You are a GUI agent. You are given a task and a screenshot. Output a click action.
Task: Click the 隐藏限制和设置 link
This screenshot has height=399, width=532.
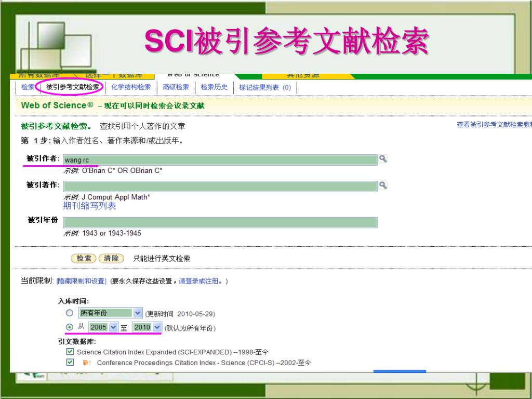click(82, 281)
